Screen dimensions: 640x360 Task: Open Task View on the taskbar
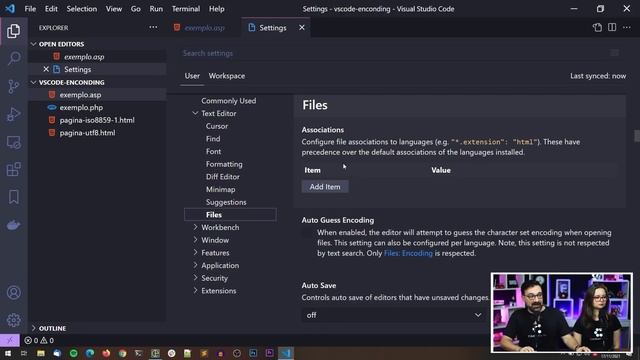click(x=24, y=353)
